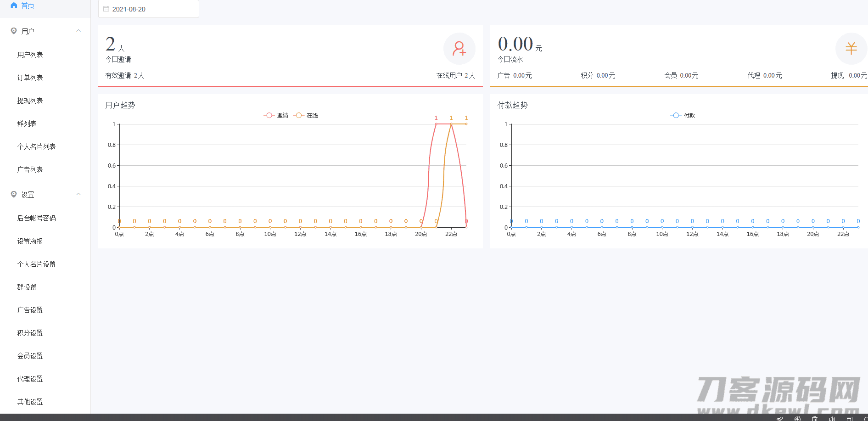
Task: Collapse the 设置 menu section chevron
Action: coord(78,194)
